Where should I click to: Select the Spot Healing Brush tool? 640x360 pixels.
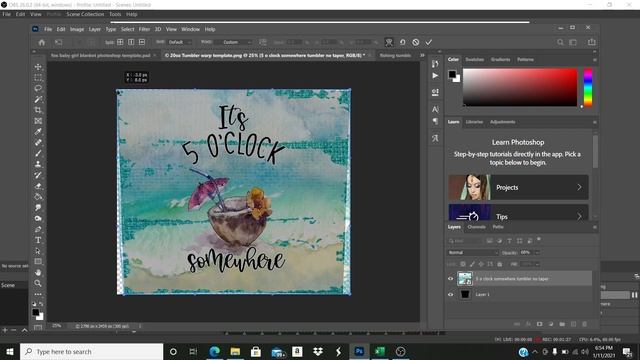pos(38,142)
